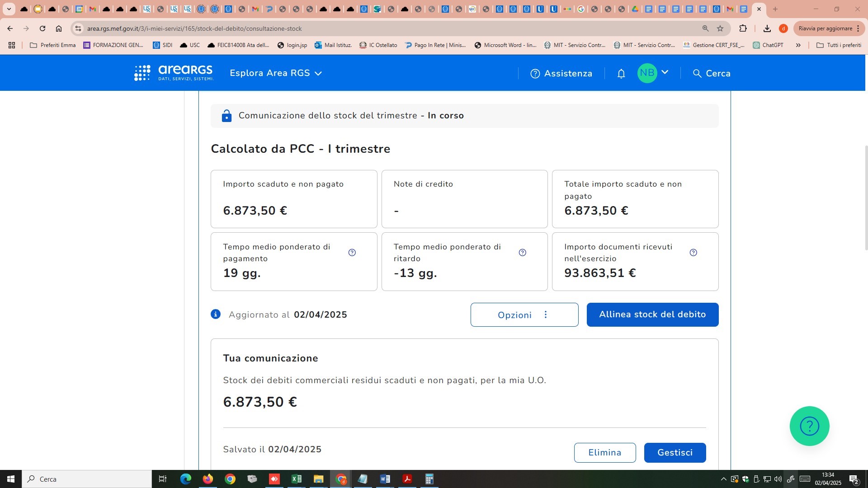Click the browser address bar URL
The image size is (868, 488).
click(x=194, y=28)
